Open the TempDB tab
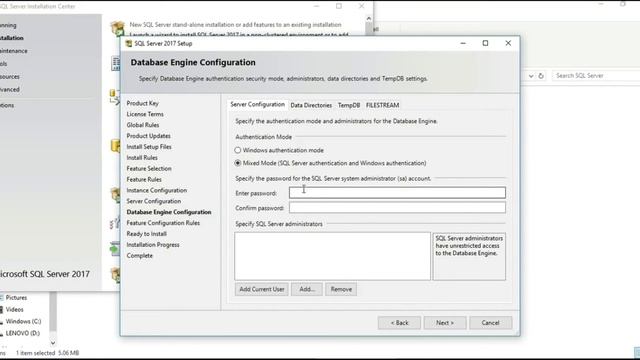This screenshot has width=640, height=360. [349, 105]
